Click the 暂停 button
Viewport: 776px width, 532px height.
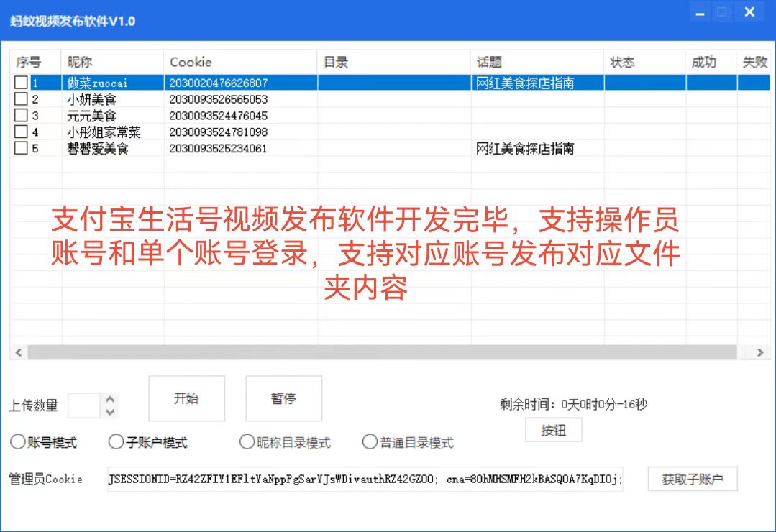[283, 398]
